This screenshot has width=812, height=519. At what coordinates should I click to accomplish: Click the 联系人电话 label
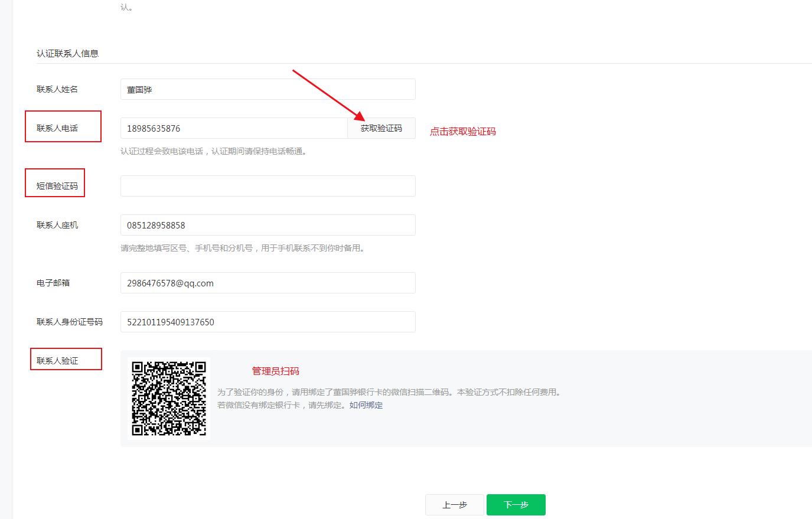(57, 128)
